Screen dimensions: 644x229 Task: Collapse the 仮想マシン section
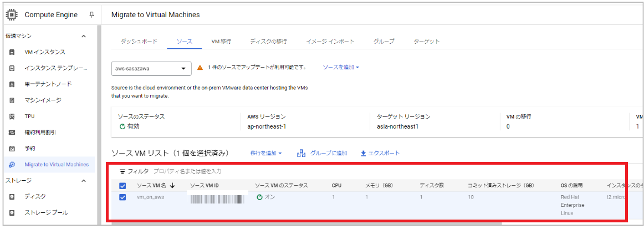(x=83, y=36)
